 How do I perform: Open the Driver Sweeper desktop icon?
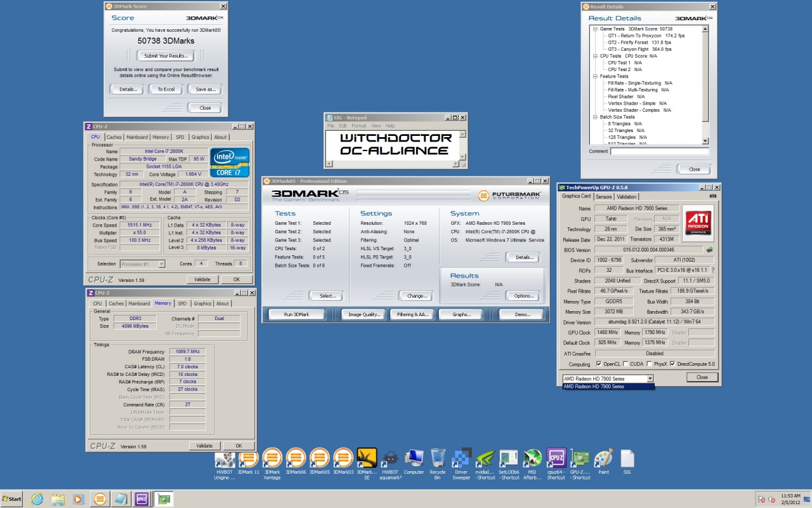coord(461,458)
